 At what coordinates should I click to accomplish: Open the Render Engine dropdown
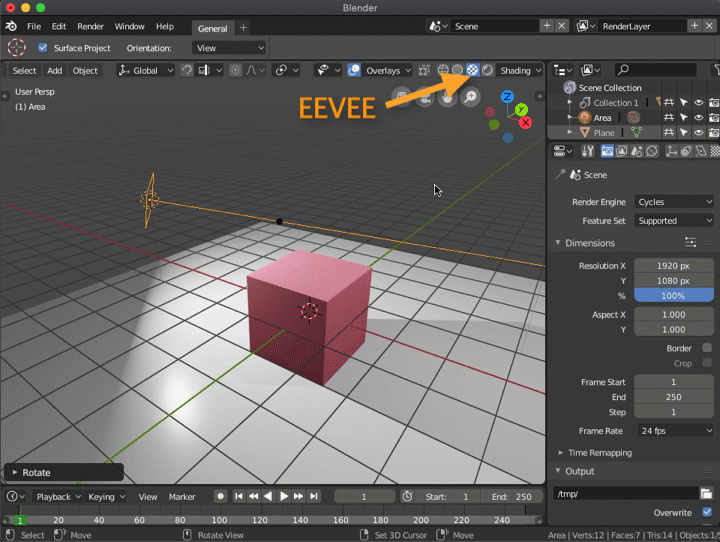674,202
